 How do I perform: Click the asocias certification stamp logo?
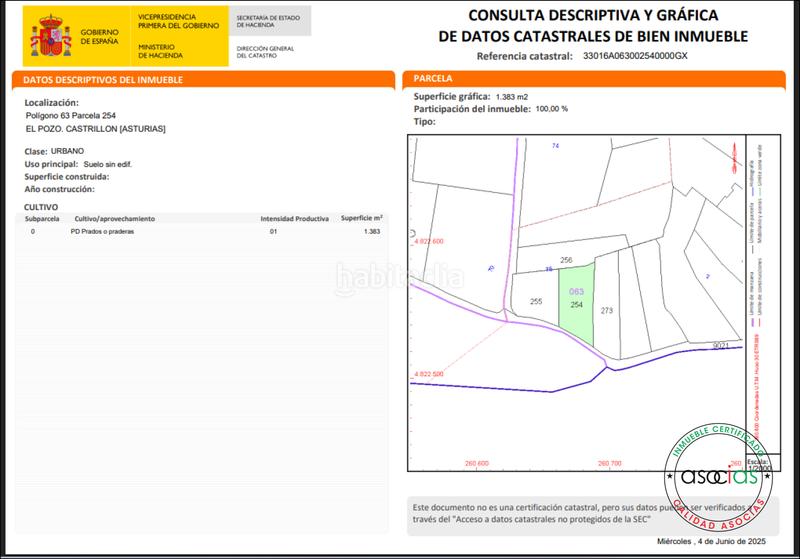click(x=720, y=476)
